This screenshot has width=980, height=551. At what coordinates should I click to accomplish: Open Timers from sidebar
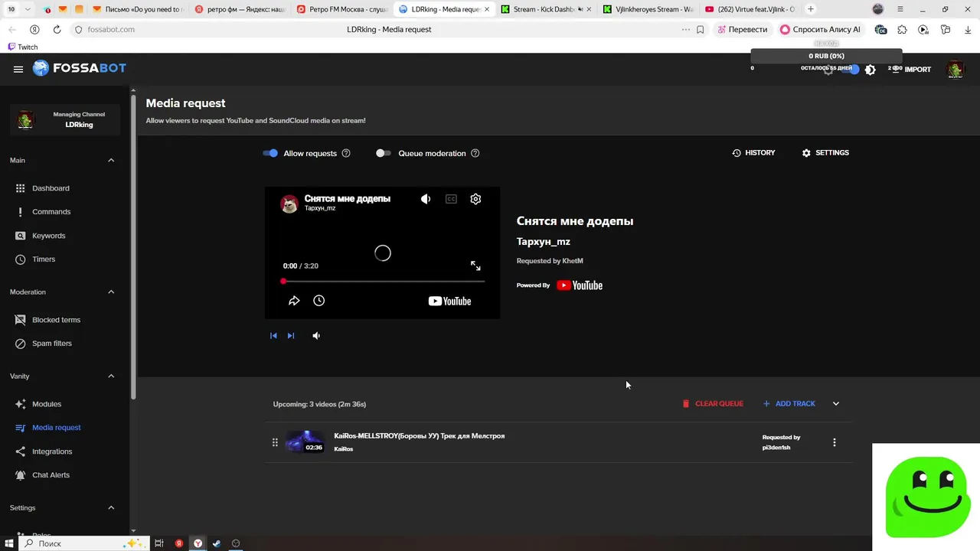(x=44, y=259)
